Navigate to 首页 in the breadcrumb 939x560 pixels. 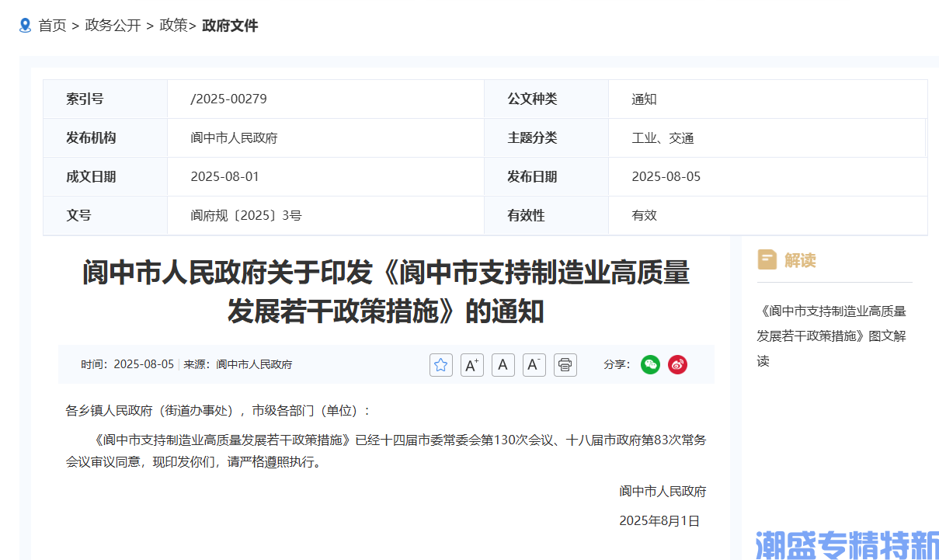coord(51,26)
